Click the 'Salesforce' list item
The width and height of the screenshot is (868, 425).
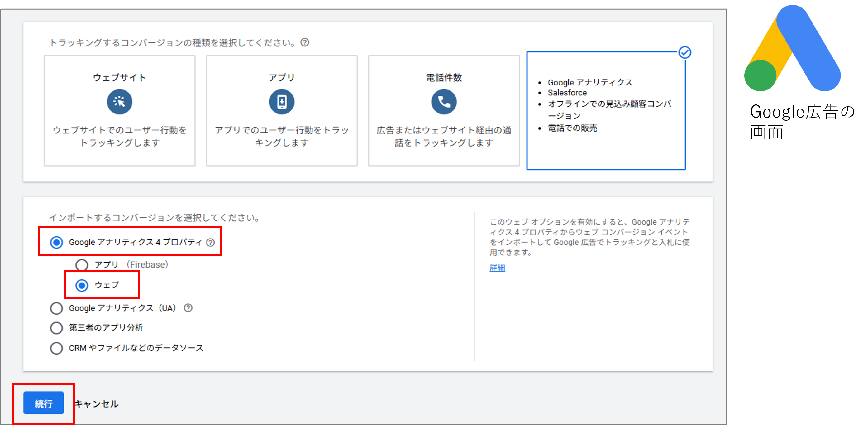click(x=567, y=93)
